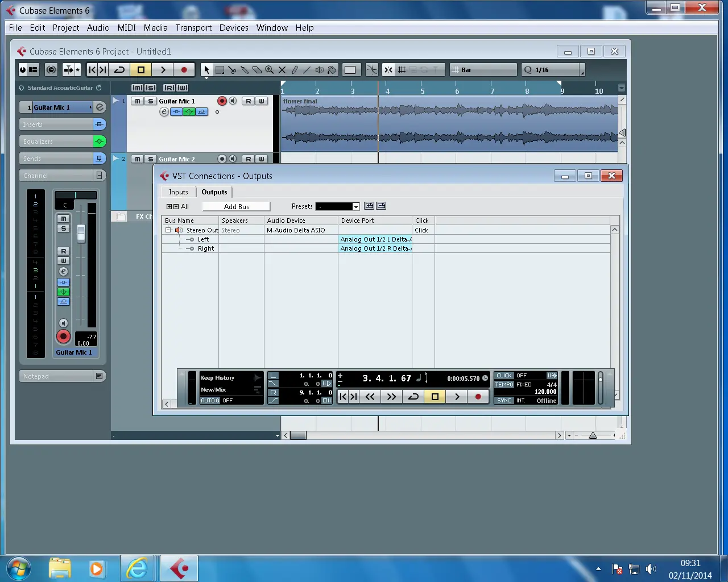This screenshot has height=582, width=728.
Task: Click the green Equalizers state icon in inspector
Action: (99, 141)
